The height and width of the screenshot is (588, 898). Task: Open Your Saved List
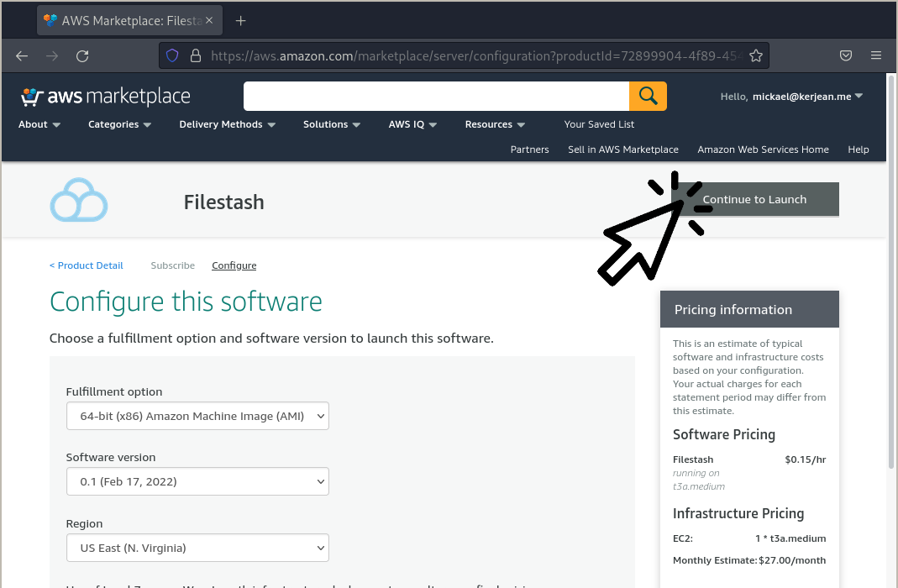[x=599, y=124]
